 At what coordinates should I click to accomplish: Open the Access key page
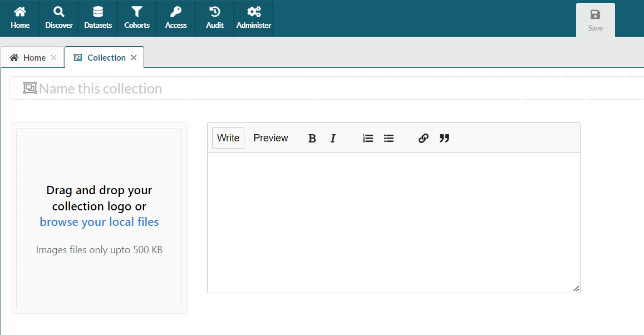tap(176, 18)
